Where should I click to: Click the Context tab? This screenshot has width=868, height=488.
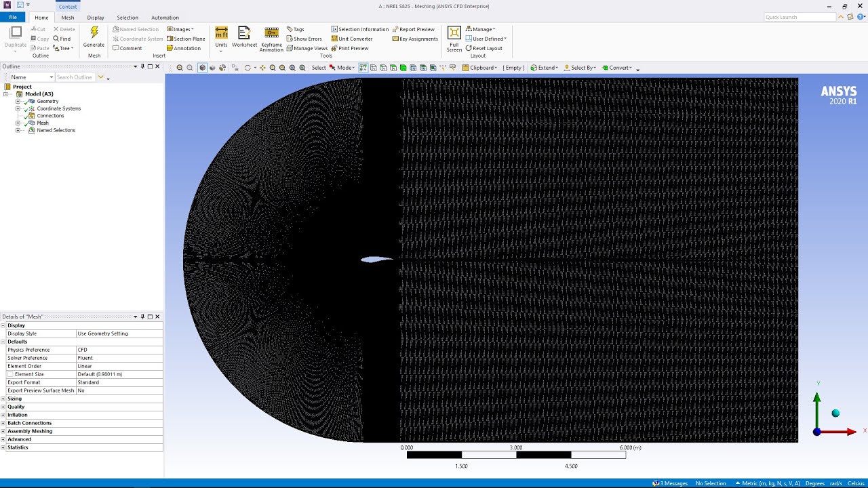tap(68, 6)
